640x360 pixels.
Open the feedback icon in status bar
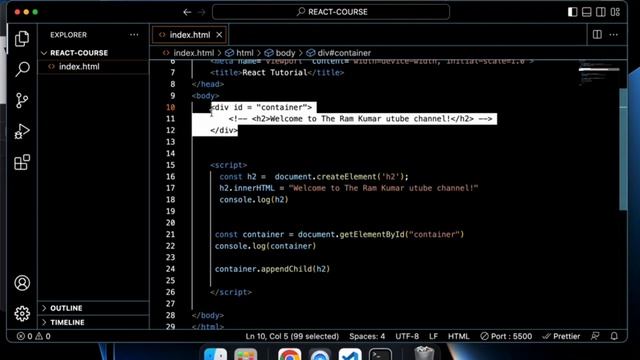tap(595, 336)
